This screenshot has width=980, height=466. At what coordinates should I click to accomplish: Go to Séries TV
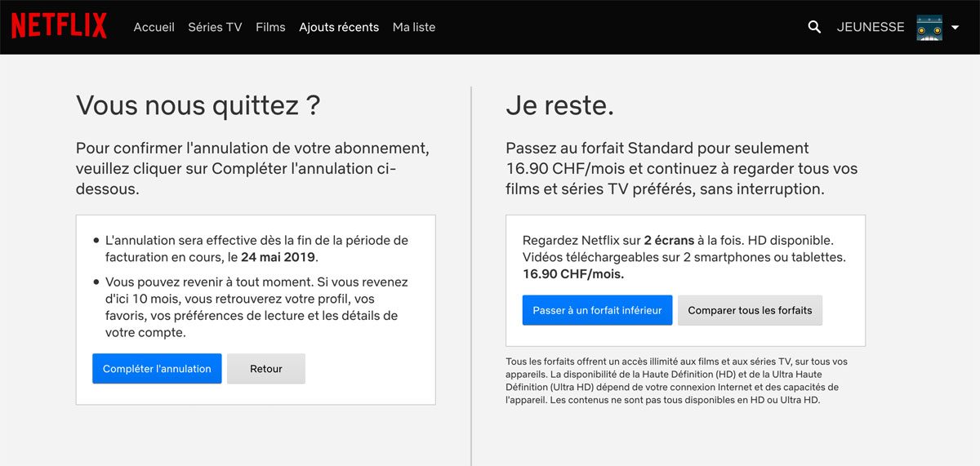tap(215, 27)
